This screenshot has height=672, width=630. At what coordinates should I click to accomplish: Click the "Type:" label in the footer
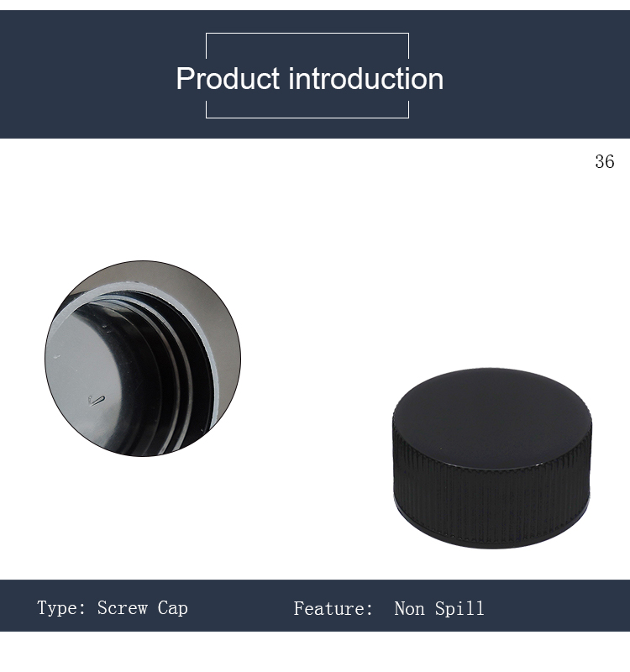pyautogui.click(x=61, y=608)
